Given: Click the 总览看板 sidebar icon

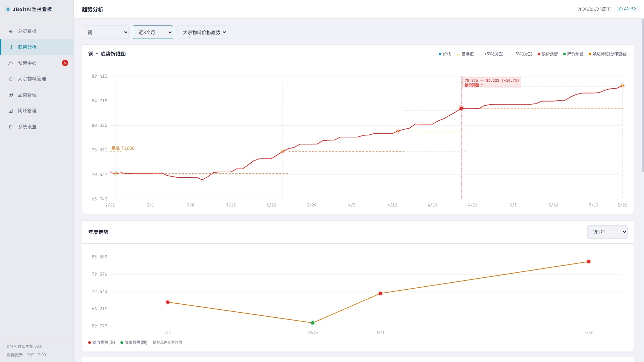Looking at the screenshot, I should [11, 31].
